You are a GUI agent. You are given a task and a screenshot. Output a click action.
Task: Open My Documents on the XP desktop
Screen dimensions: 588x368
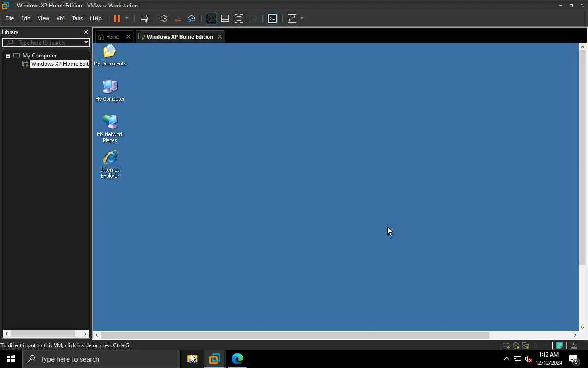pos(110,55)
